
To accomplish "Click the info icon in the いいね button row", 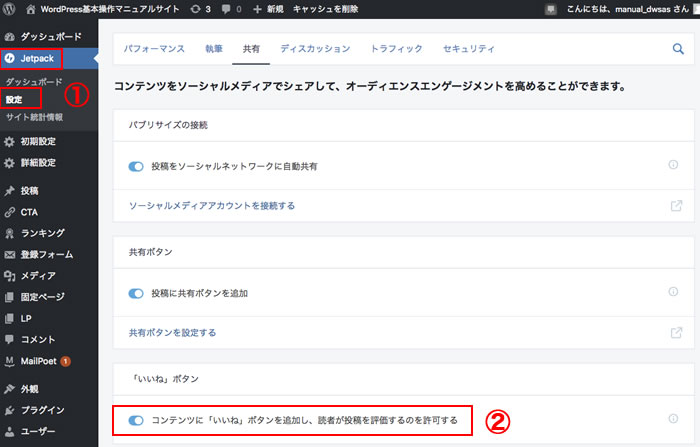I will 673,420.
